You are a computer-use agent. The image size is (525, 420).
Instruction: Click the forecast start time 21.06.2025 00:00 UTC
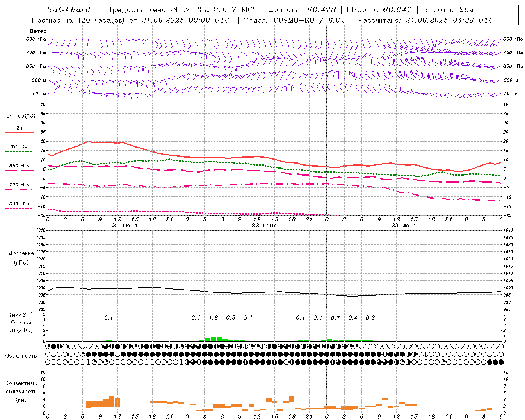coord(185,20)
